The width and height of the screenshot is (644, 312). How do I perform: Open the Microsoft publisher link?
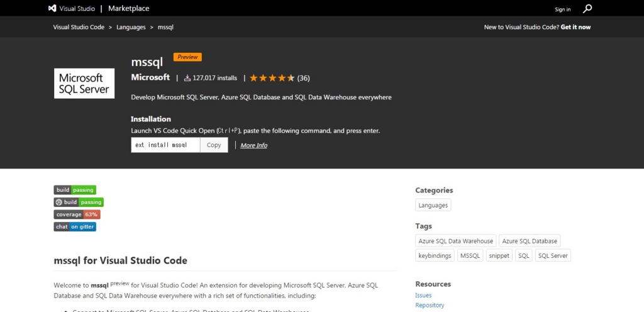coord(150,77)
